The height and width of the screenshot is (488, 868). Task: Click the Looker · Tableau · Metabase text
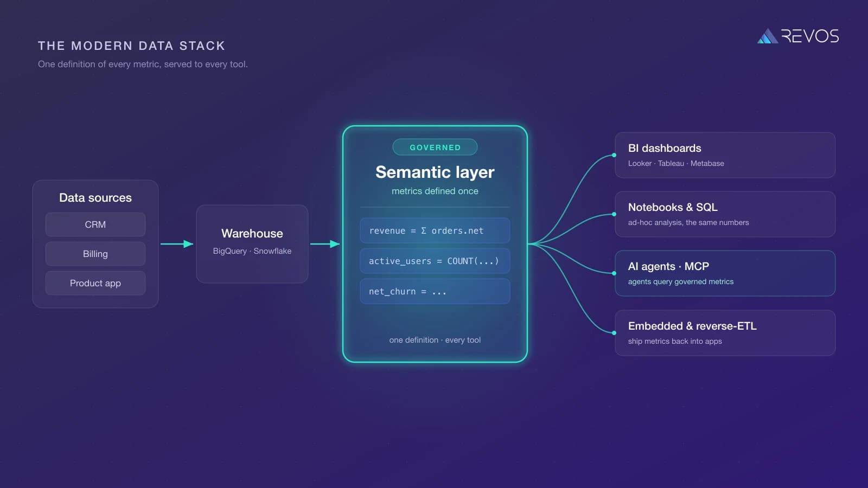tap(676, 163)
